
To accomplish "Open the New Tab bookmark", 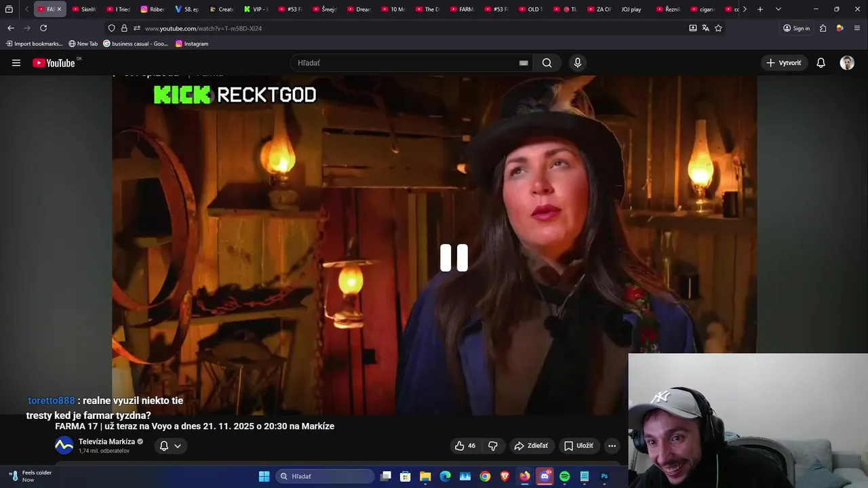I will (x=83, y=43).
